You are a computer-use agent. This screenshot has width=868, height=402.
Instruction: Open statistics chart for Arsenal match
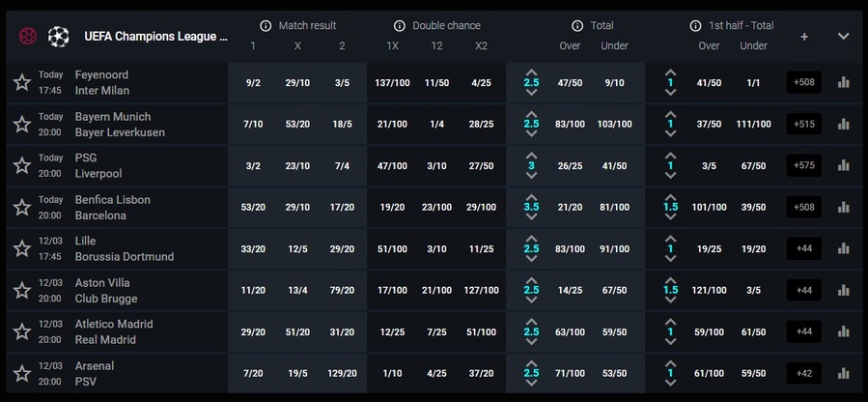[843, 373]
